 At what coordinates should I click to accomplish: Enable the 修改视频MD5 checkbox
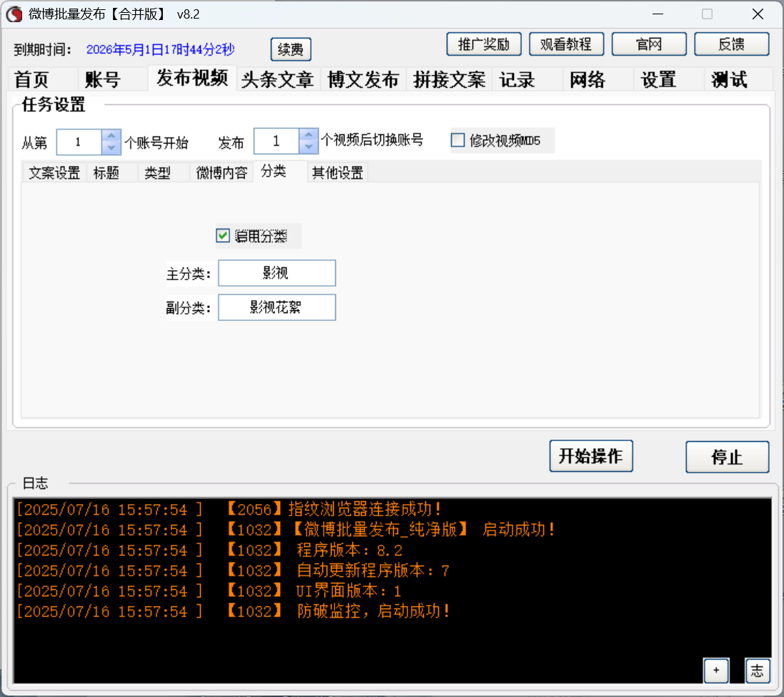click(x=457, y=140)
